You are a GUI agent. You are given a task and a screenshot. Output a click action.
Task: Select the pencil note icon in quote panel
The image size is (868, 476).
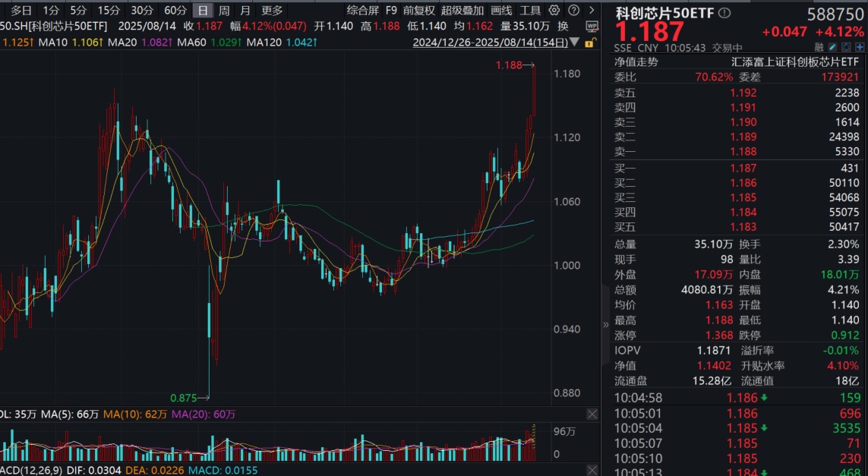click(833, 47)
